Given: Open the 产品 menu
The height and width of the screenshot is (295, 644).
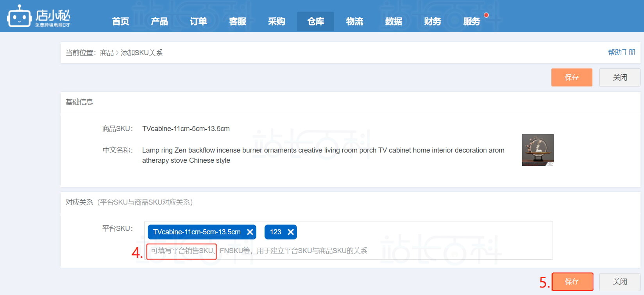Looking at the screenshot, I should pos(159,22).
